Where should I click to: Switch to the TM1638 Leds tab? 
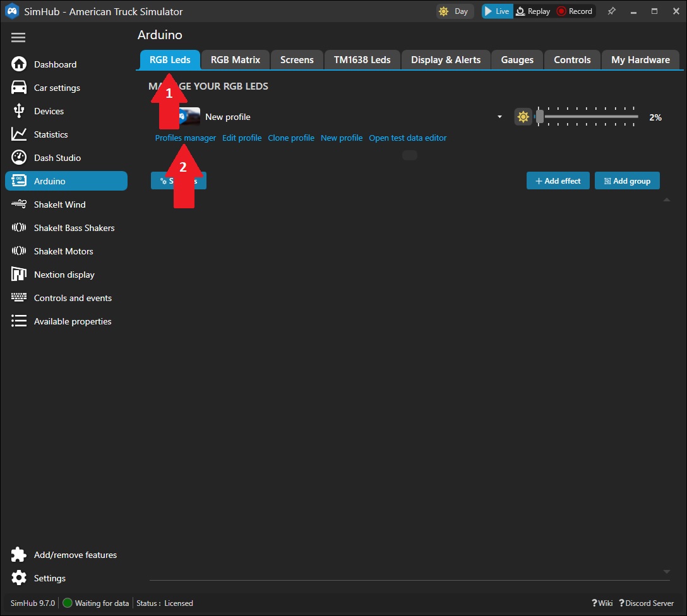pyautogui.click(x=362, y=60)
